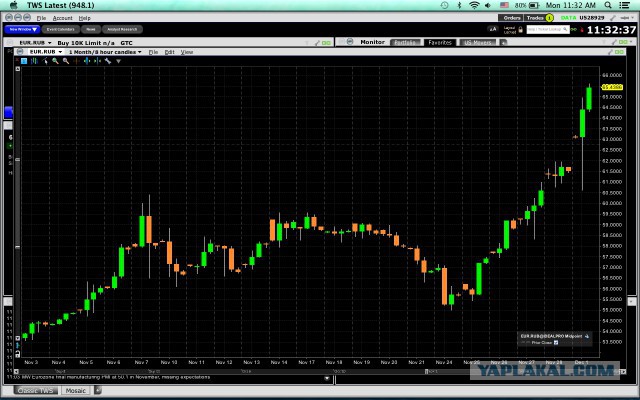Switch to the Favorites tab
The image size is (640, 400).
[x=440, y=42]
